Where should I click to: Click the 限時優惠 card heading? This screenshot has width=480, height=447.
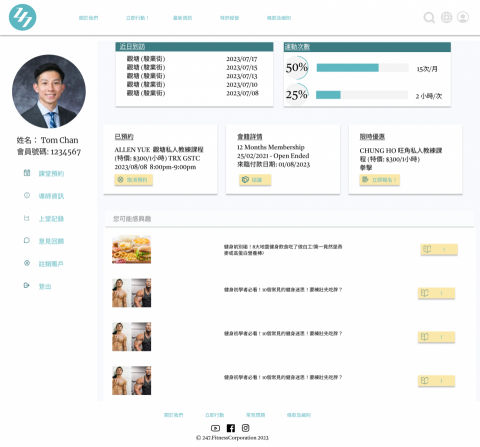pyautogui.click(x=372, y=137)
